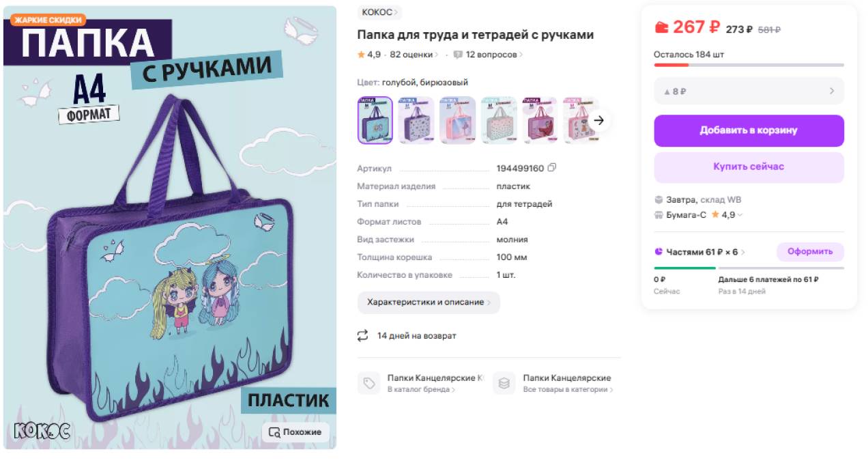Click the 14-day return arrows icon
This screenshot has width=868, height=467.
click(x=362, y=336)
